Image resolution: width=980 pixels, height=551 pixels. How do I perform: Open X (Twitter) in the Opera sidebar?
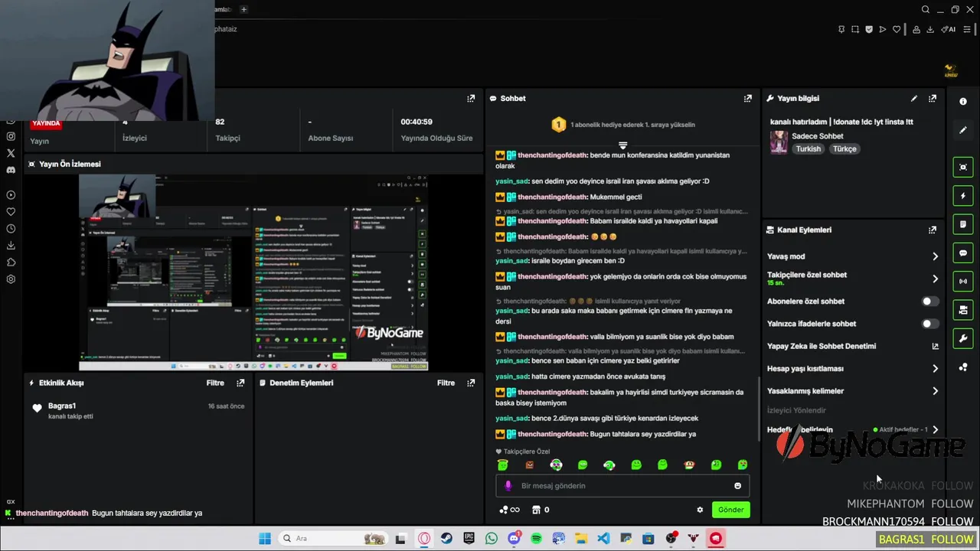(x=11, y=153)
